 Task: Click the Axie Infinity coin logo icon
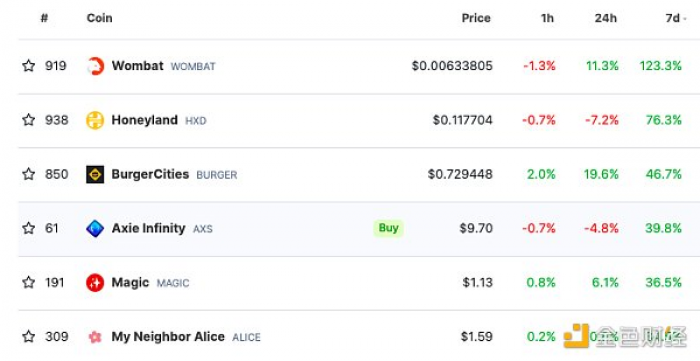click(95, 228)
